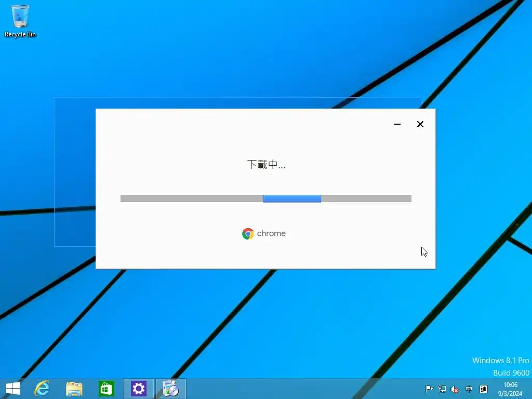Switch to the PC settings gear taskbar app
532x399 pixels.
(x=138, y=389)
